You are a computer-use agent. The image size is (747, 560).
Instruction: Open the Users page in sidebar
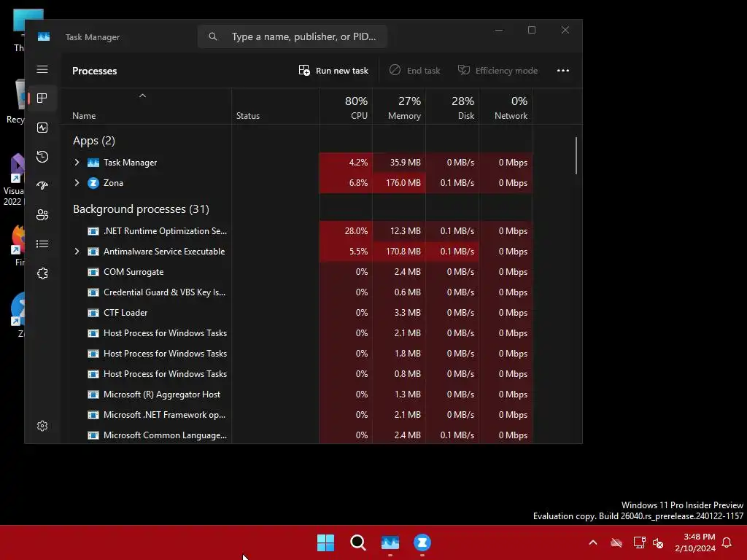(42, 215)
